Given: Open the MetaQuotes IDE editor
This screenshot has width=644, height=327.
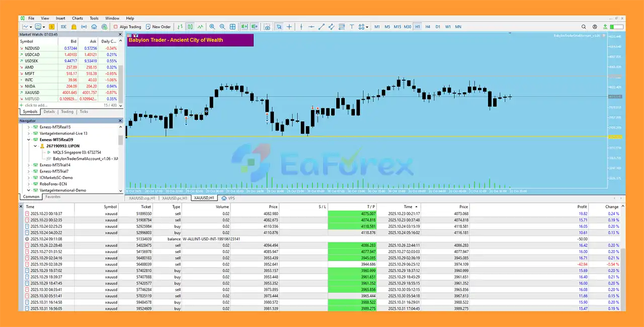Looking at the screenshot, I should pyautogui.click(x=63, y=27).
